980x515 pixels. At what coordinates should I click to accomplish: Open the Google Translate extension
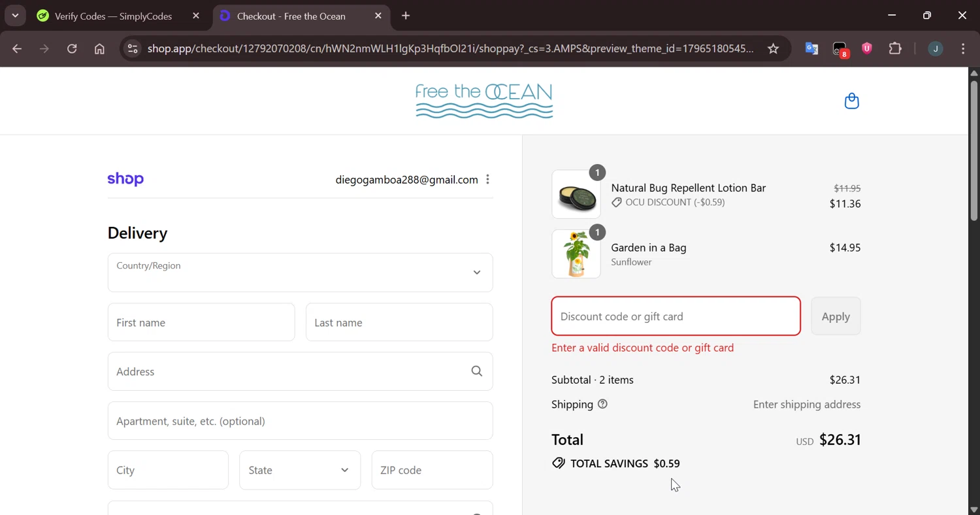click(811, 49)
